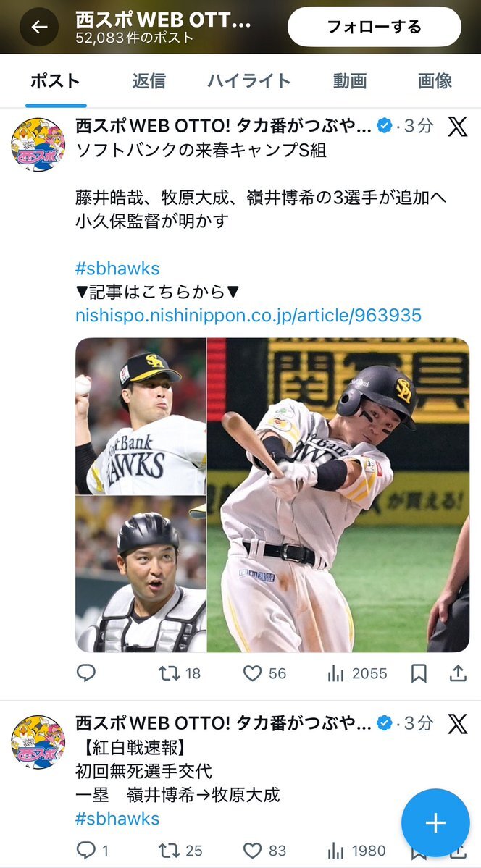Open the nishispo.nishinippon.co.jp article link
Viewport: 481px width, 868px height.
click(x=248, y=316)
